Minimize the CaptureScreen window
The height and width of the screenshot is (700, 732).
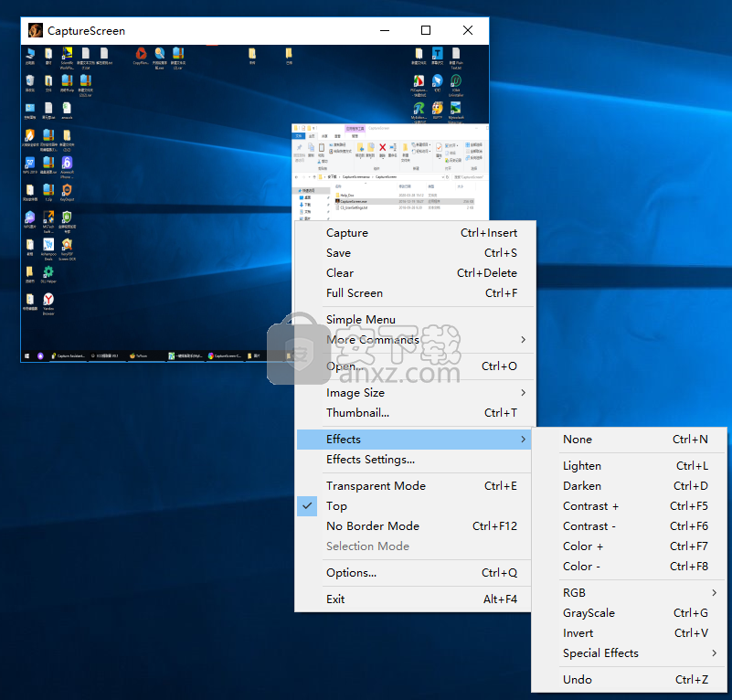click(385, 30)
